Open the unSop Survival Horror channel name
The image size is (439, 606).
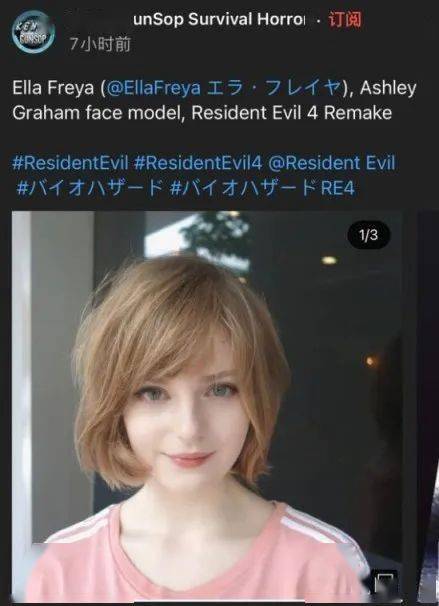[x=219, y=19]
